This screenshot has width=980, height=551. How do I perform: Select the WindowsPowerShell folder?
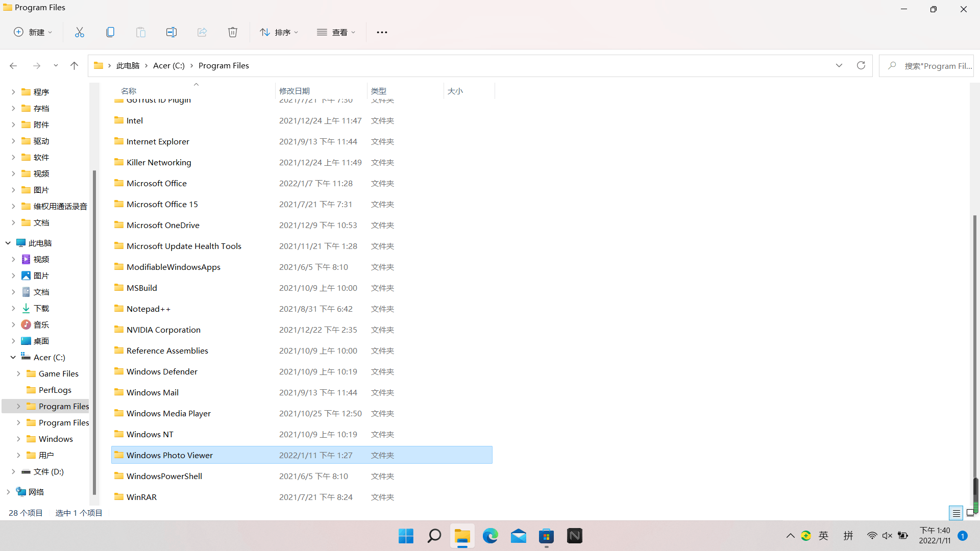[302, 476]
